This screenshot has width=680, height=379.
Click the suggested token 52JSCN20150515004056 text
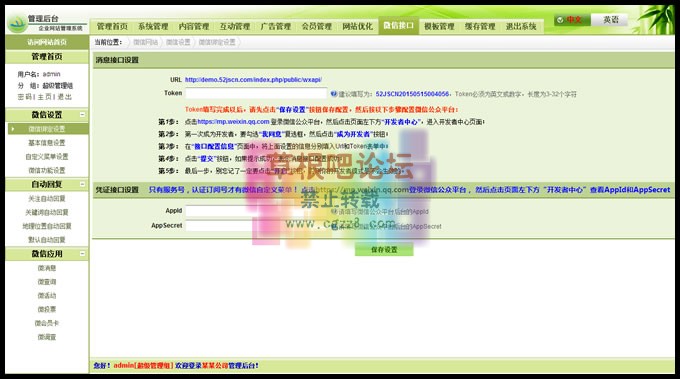[x=412, y=94]
